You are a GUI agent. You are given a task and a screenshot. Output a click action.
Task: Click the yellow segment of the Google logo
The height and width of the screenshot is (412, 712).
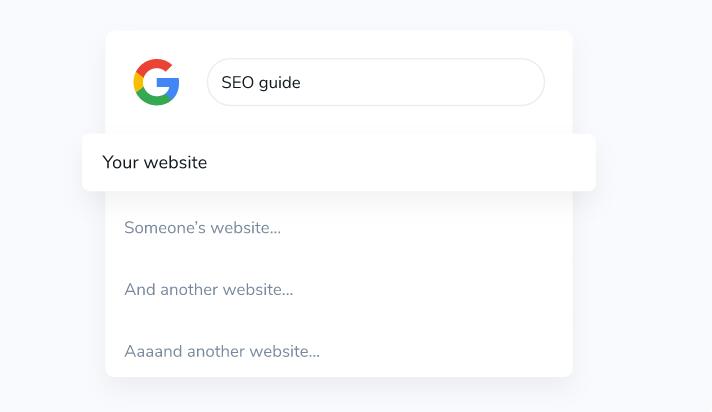pos(138,82)
